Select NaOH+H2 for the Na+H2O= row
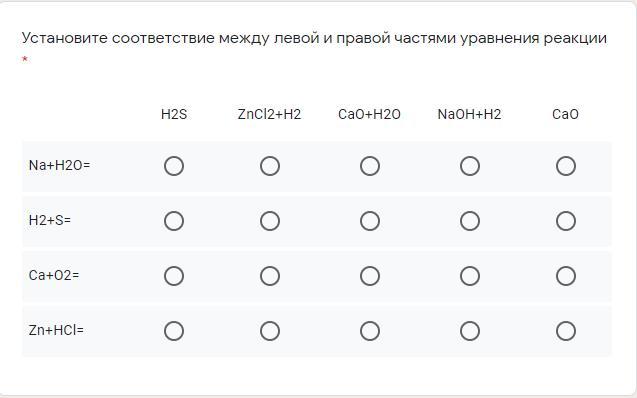The width and height of the screenshot is (637, 398). [470, 166]
